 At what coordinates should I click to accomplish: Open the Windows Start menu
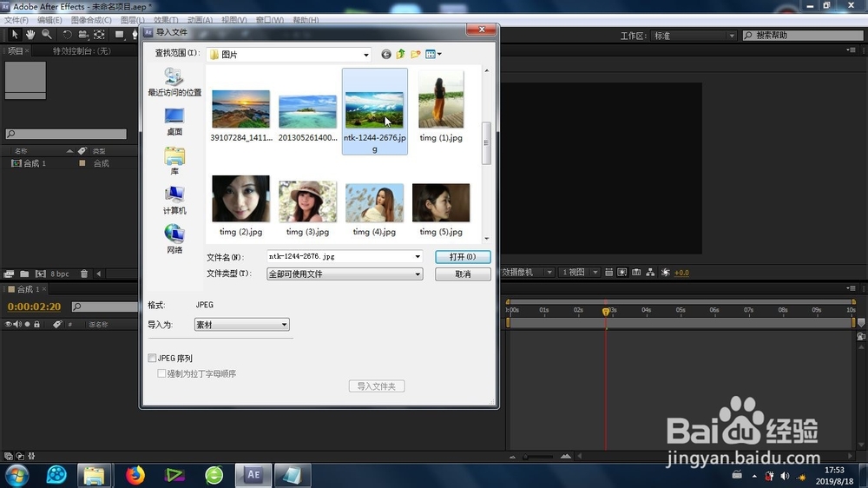click(16, 475)
